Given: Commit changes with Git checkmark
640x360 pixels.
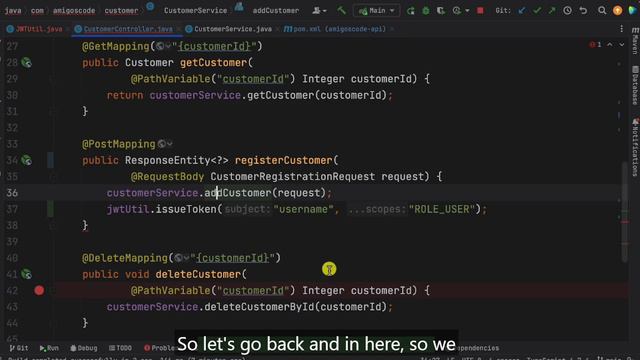Looking at the screenshot, I should pos(537,11).
